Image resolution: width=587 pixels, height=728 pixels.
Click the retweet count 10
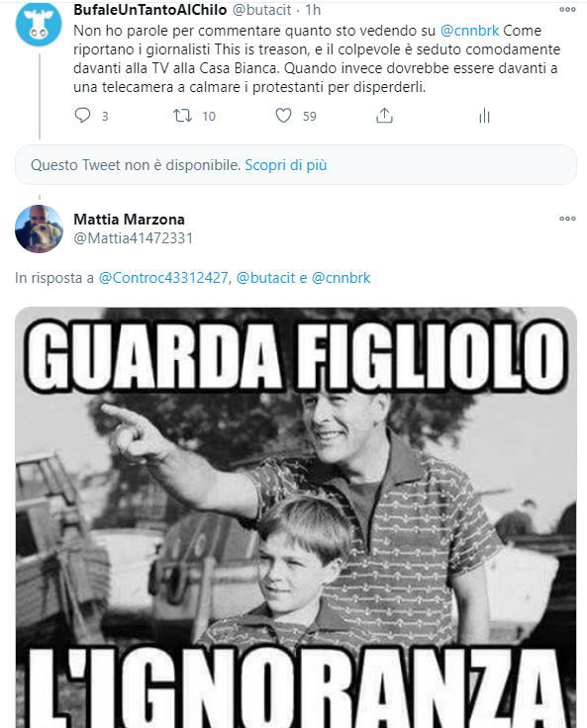click(209, 116)
